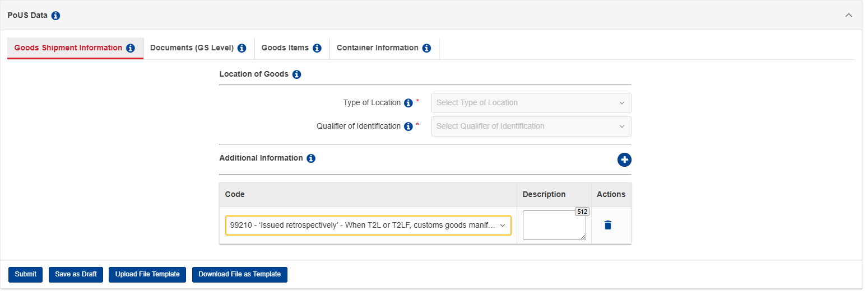Open the Type of Location dropdown
868x296 pixels.
531,103
